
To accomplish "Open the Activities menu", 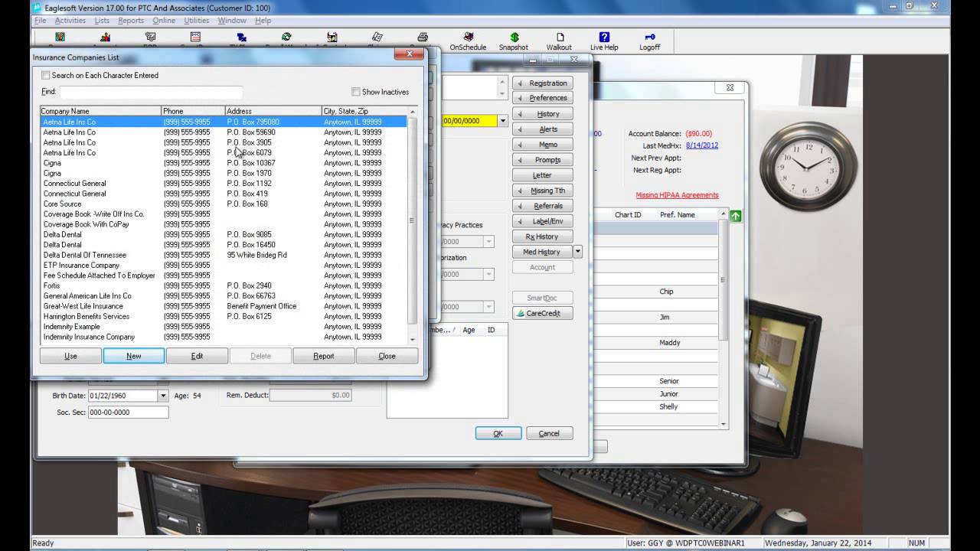I will pos(70,21).
